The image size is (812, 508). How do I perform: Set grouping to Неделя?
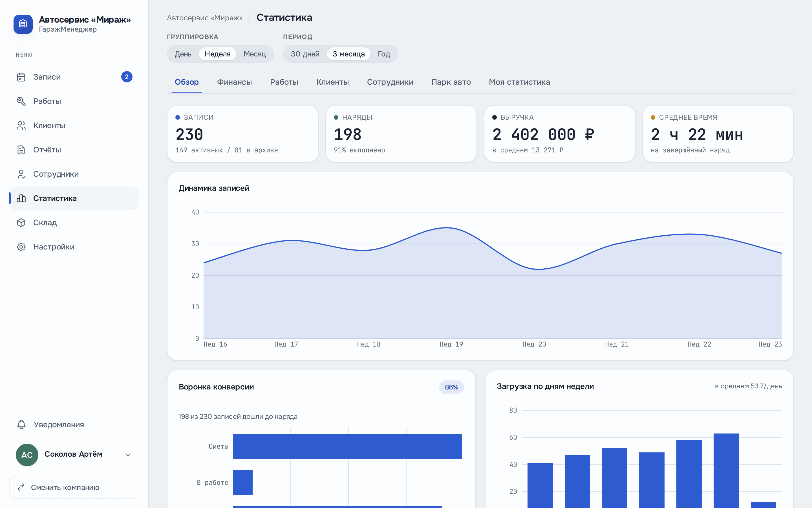tap(217, 54)
